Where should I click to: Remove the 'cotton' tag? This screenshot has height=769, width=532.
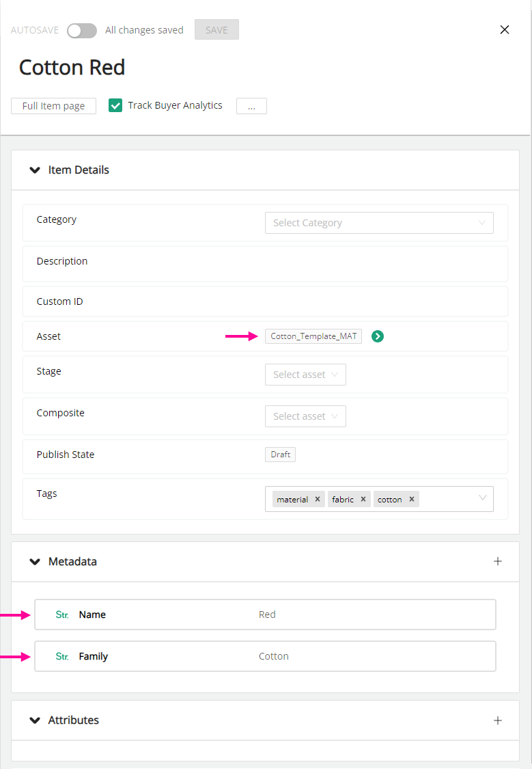point(412,499)
